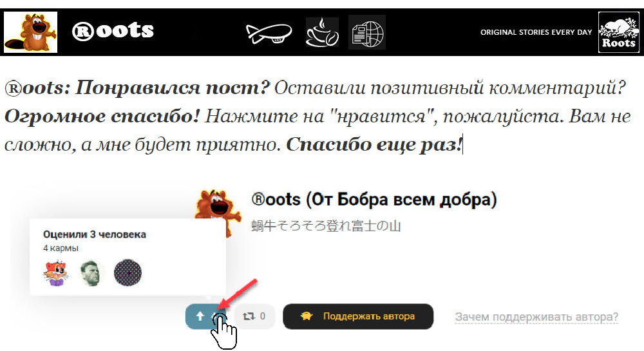Click the man's photo voter avatar
644x351 pixels.
coord(91,273)
